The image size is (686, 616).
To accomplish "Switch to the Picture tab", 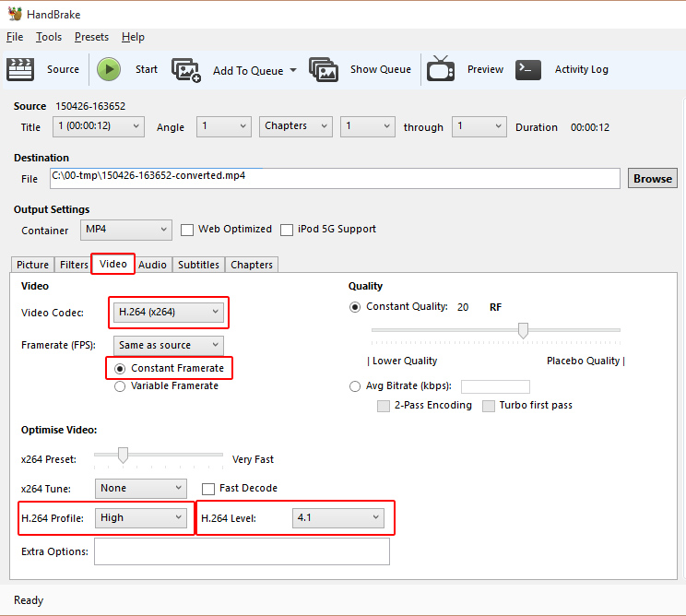I will 32,265.
